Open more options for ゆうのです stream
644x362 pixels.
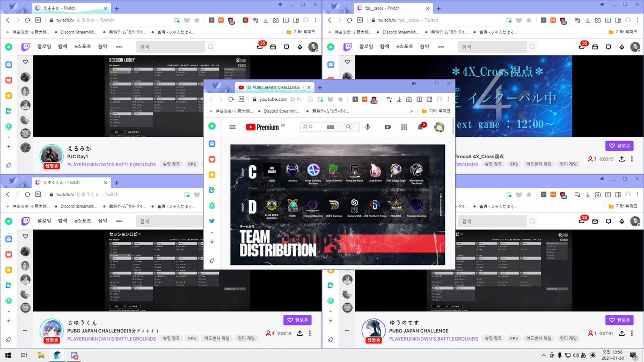coord(632,334)
